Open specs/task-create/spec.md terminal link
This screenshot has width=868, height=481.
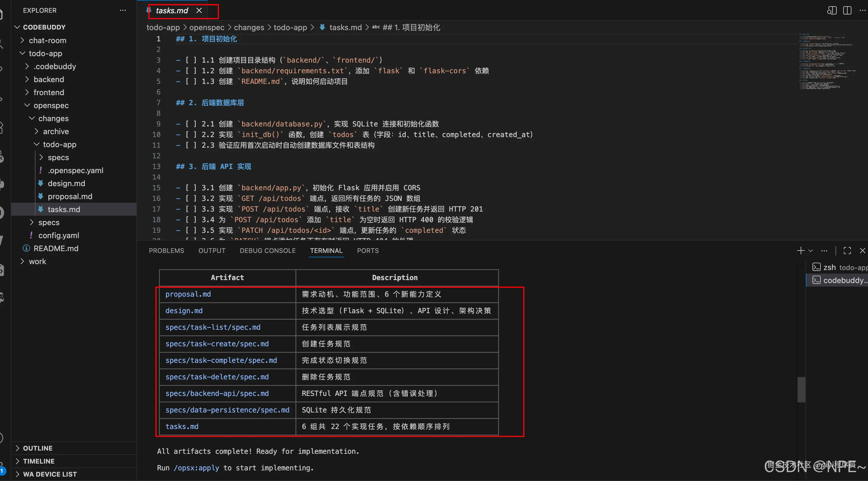pyautogui.click(x=217, y=344)
